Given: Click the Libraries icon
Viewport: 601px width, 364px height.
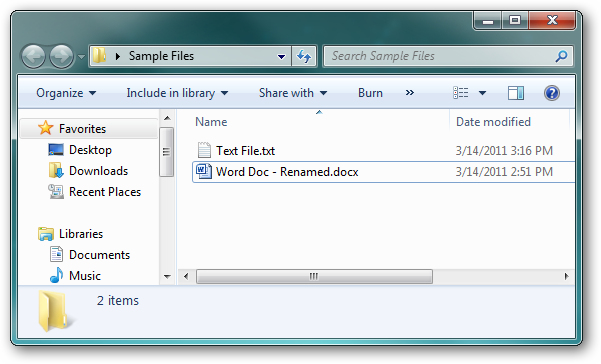Looking at the screenshot, I should coord(46,234).
